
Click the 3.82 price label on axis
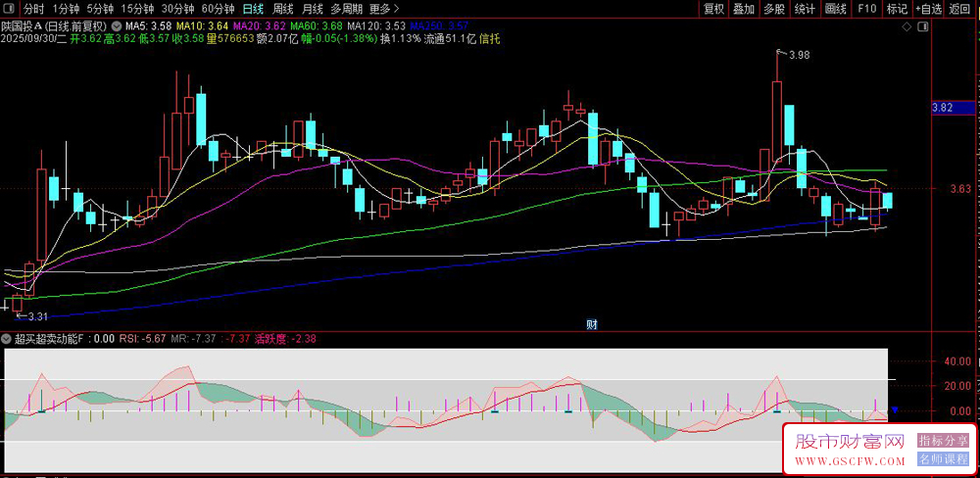click(943, 108)
